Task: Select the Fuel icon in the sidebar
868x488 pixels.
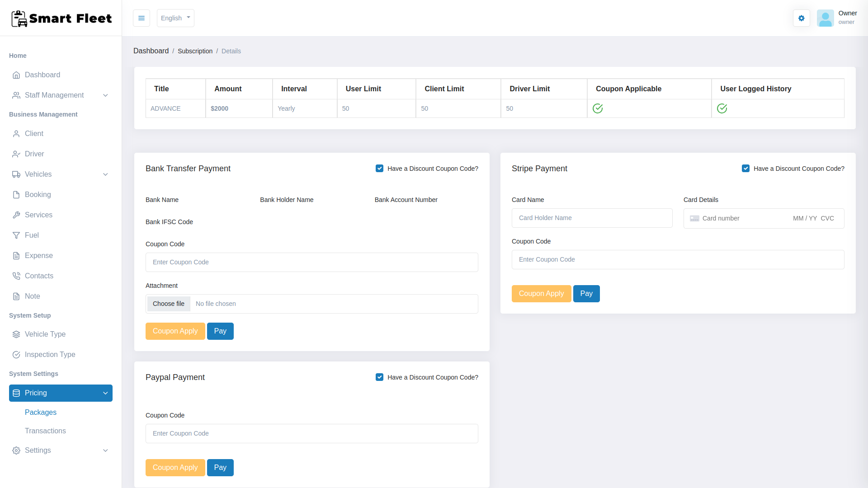Action: pyautogui.click(x=16, y=235)
